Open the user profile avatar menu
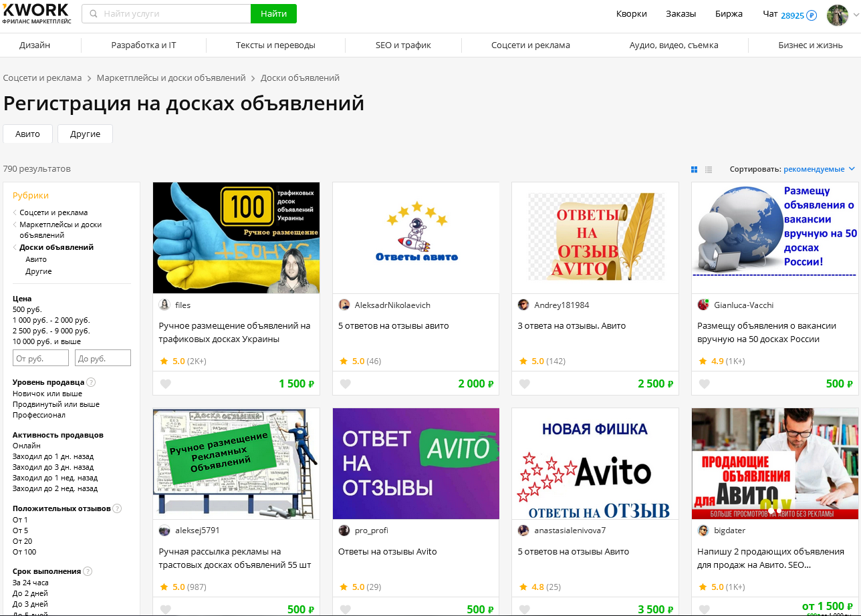Screen dimensions: 861x616 click(x=837, y=15)
